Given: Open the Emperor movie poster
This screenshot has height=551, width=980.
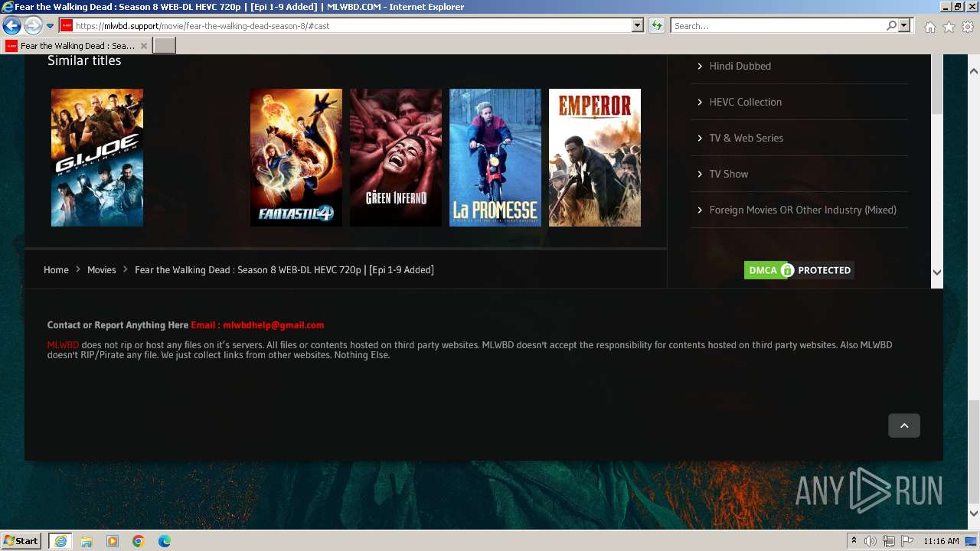Looking at the screenshot, I should tap(595, 158).
